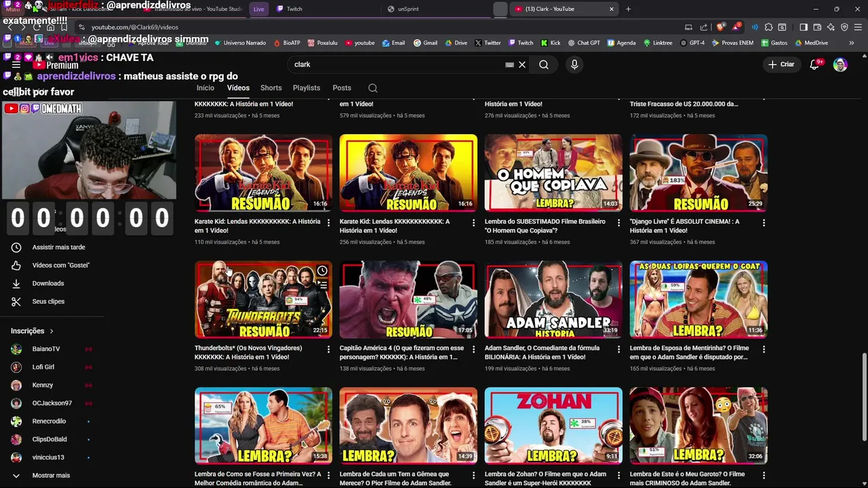This screenshot has width=868, height=488.
Task: Play the Django Livre RESUMÃO thumbnail
Action: [x=698, y=173]
